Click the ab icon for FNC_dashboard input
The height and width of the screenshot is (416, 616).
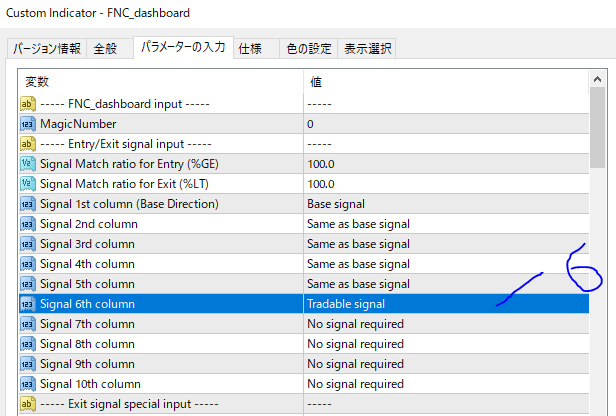(28, 104)
